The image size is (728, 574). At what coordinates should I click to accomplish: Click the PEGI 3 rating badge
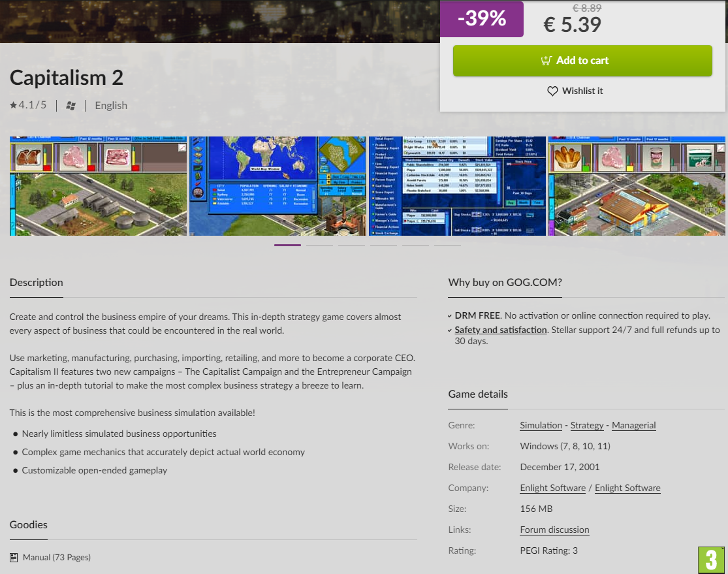coord(711,560)
